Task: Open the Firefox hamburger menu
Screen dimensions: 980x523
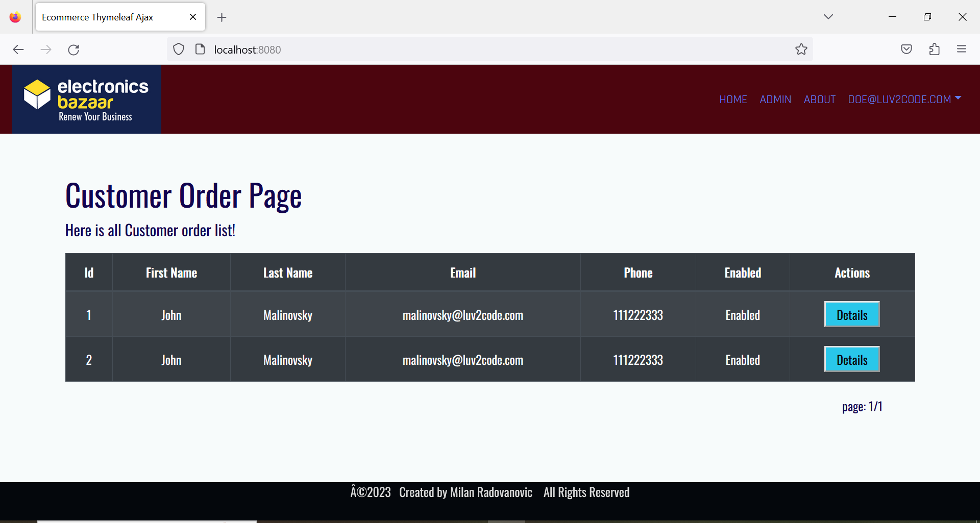Action: pyautogui.click(x=962, y=49)
